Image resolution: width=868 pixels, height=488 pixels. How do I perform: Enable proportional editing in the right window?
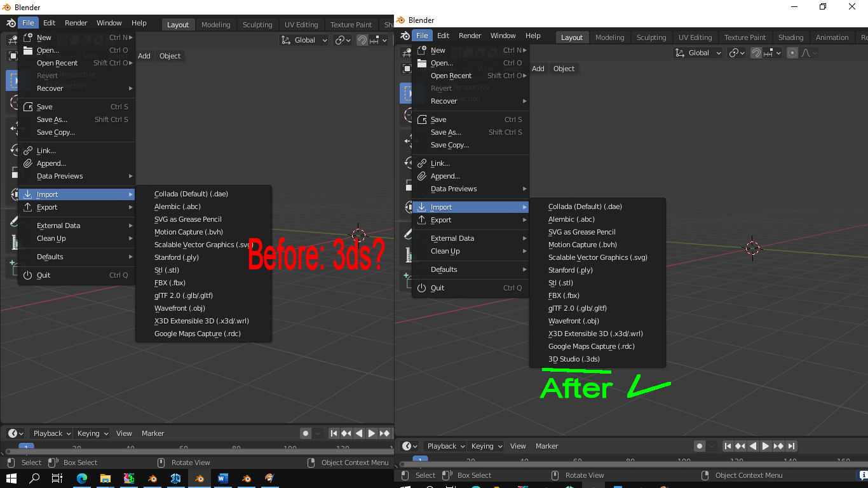point(792,53)
